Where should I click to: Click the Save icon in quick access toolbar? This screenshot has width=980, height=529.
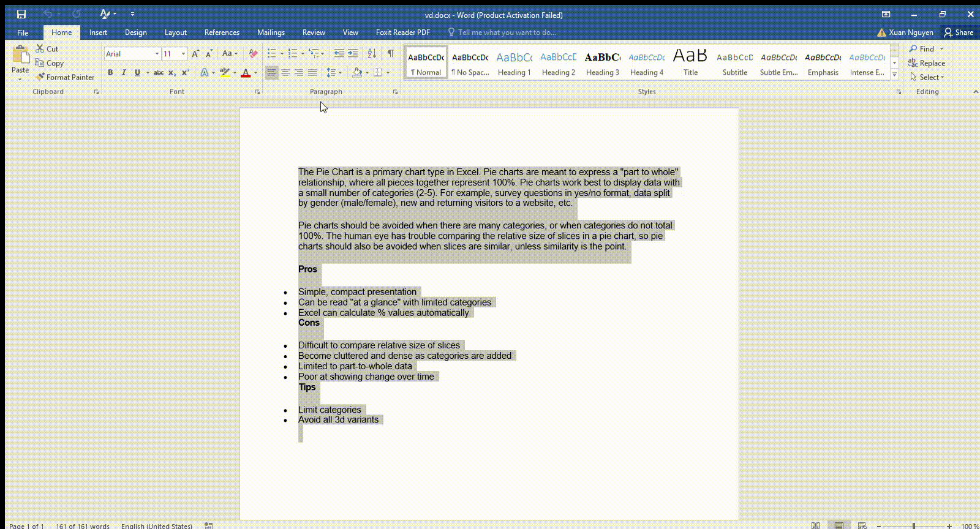[x=21, y=14]
